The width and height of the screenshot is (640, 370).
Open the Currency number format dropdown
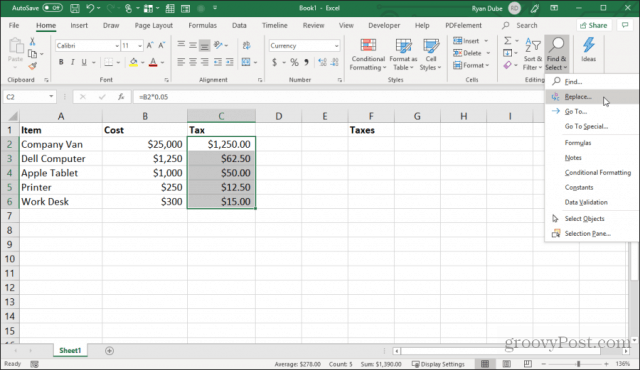coord(336,46)
